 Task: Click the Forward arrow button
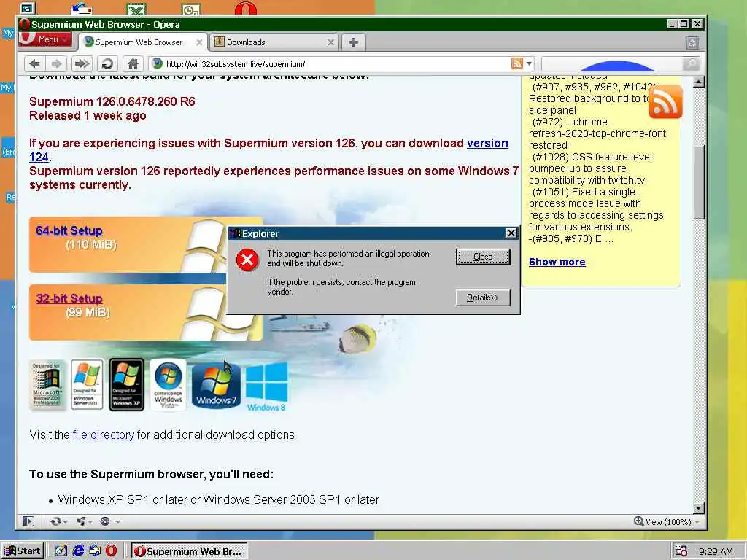pos(56,63)
